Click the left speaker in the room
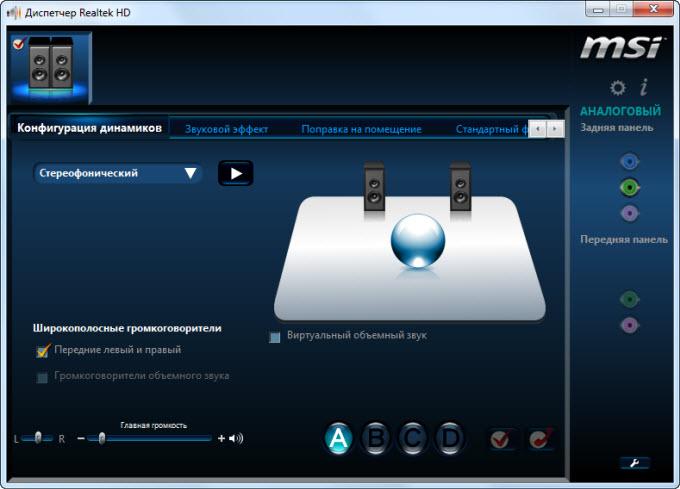680x489 pixels. [x=374, y=187]
